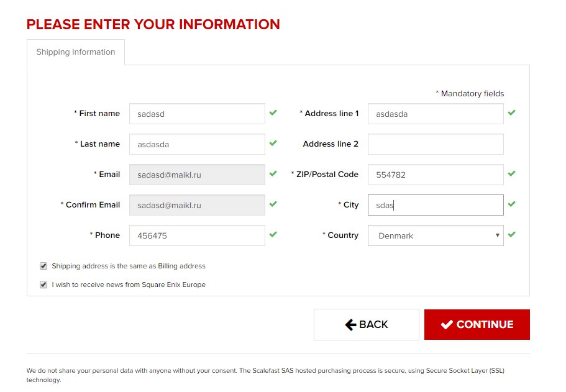Click the green checkmark by ZIP/Postal Code
The height and width of the screenshot is (392, 566).
[x=511, y=173]
